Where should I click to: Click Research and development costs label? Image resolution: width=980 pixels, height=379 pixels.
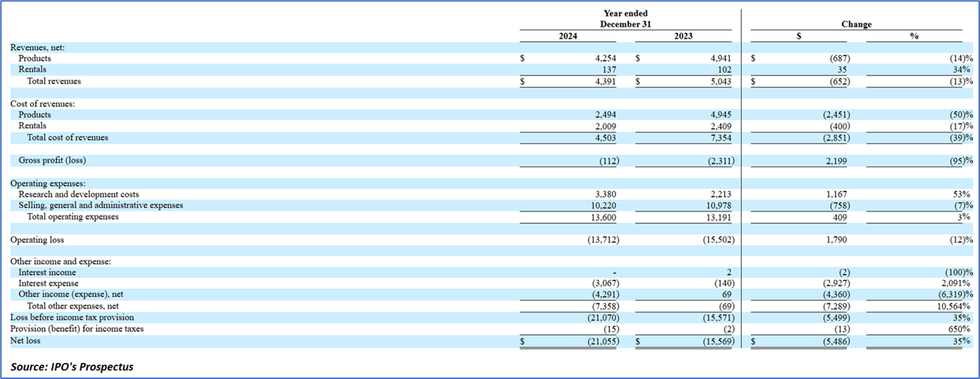(x=79, y=194)
